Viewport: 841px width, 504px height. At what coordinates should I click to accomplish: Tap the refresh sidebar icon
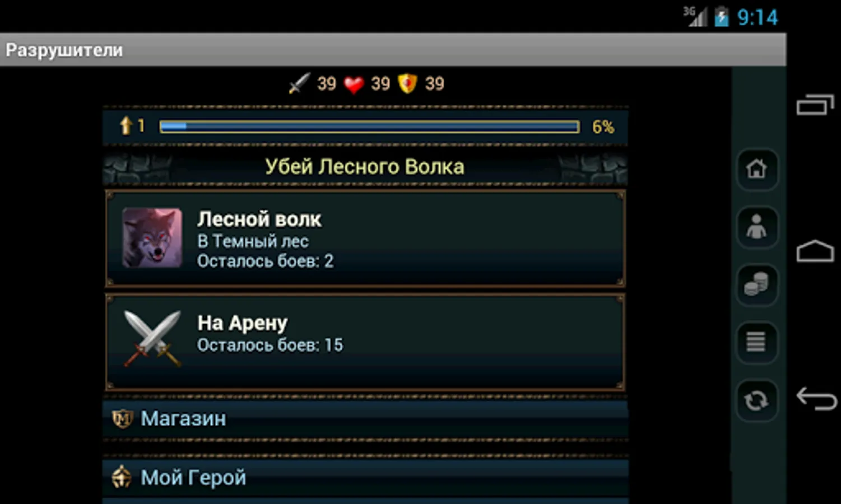tap(756, 400)
